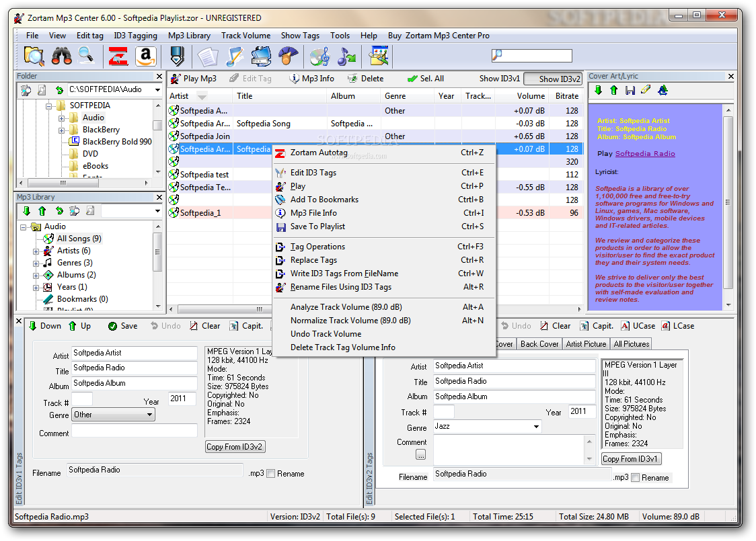756x541 pixels.
Task: Click the purple note with green arrow icon
Action: coord(346,56)
